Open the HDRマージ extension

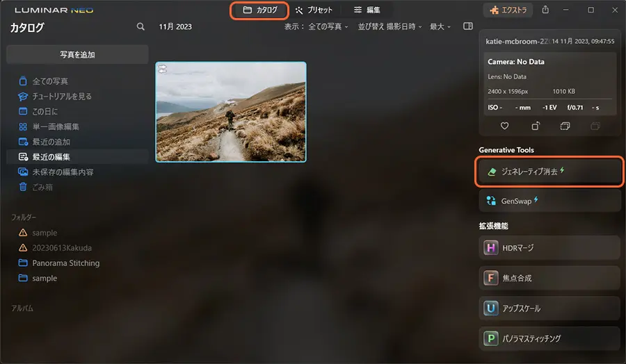pyautogui.click(x=549, y=247)
